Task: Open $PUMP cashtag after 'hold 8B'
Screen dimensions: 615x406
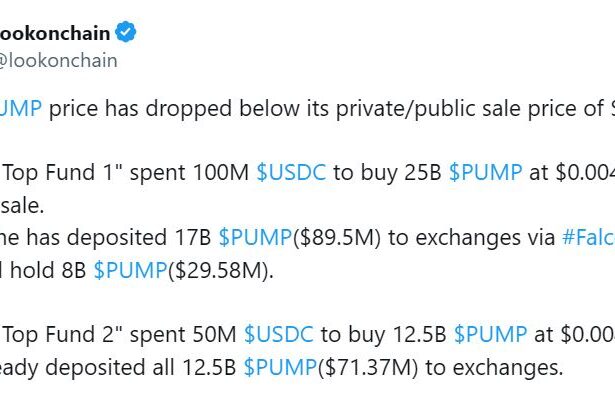Action: click(x=129, y=269)
